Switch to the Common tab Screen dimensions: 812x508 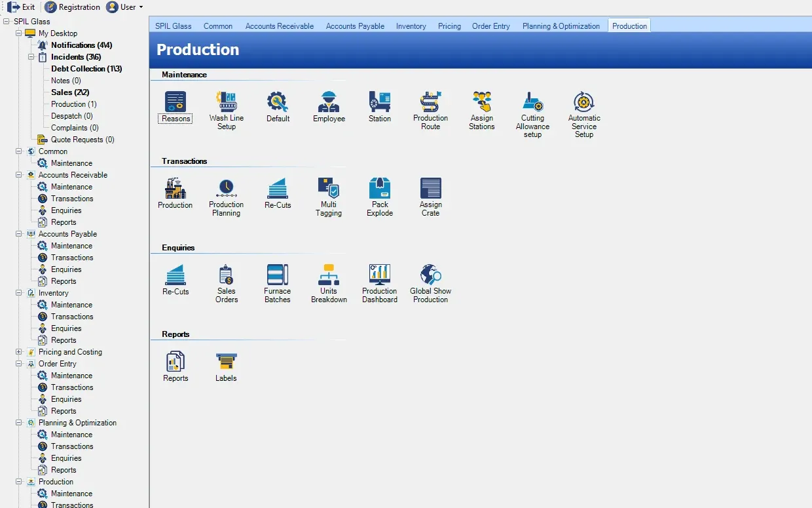coord(218,26)
